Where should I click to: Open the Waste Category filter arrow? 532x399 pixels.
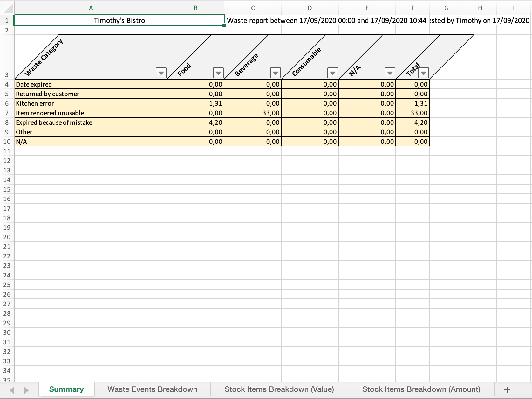(x=161, y=73)
